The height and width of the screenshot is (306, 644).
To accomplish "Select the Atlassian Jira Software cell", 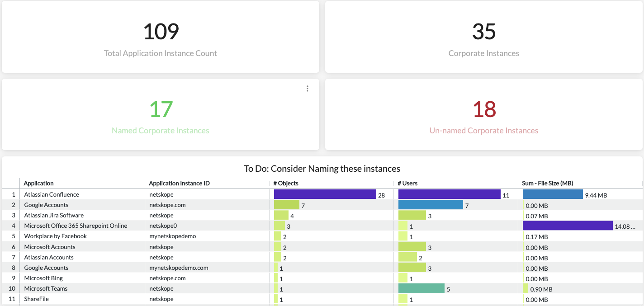I will pyautogui.click(x=54, y=215).
